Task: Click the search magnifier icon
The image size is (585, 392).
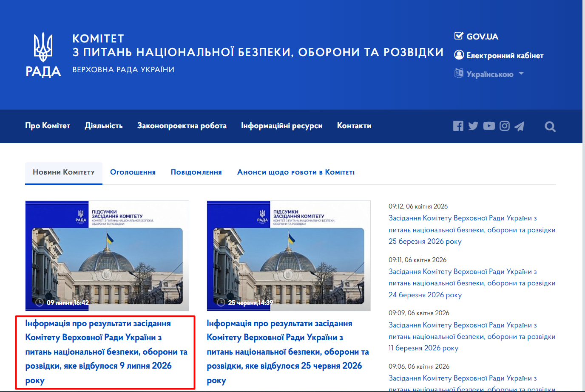Action: point(550,127)
